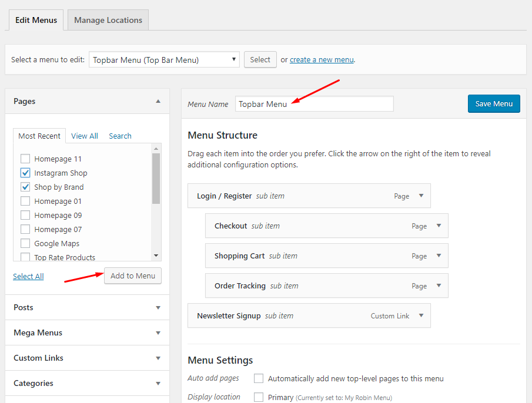Expand the Custom Links section
The image size is (532, 403).
pos(158,358)
